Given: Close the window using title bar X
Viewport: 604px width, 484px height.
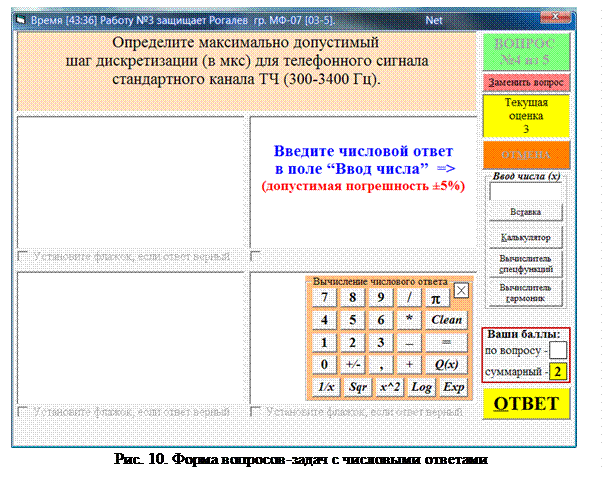Looking at the screenshot, I should coord(555,17).
